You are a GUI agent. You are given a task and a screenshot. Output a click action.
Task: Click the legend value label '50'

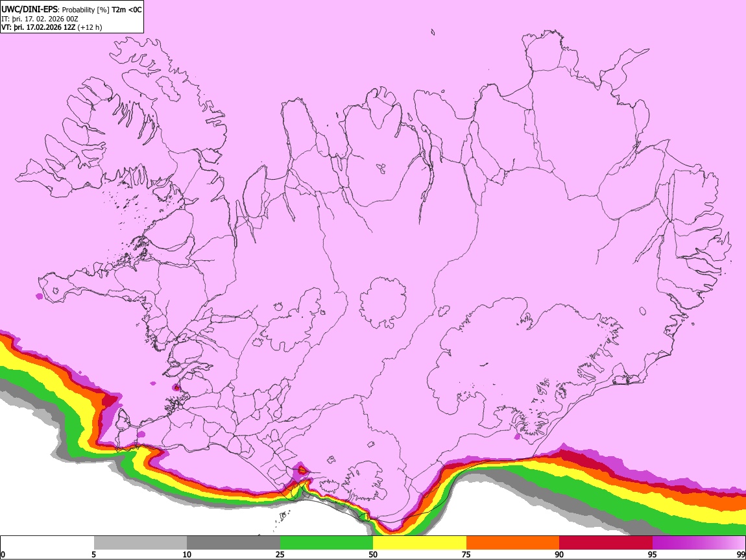click(373, 554)
